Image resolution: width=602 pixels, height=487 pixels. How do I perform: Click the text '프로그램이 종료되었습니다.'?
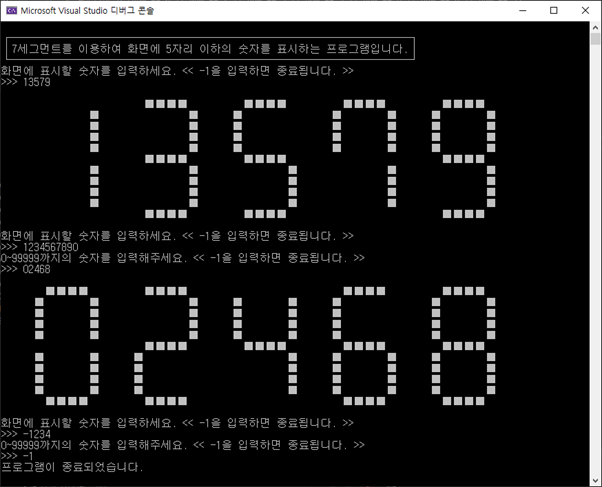point(72,467)
